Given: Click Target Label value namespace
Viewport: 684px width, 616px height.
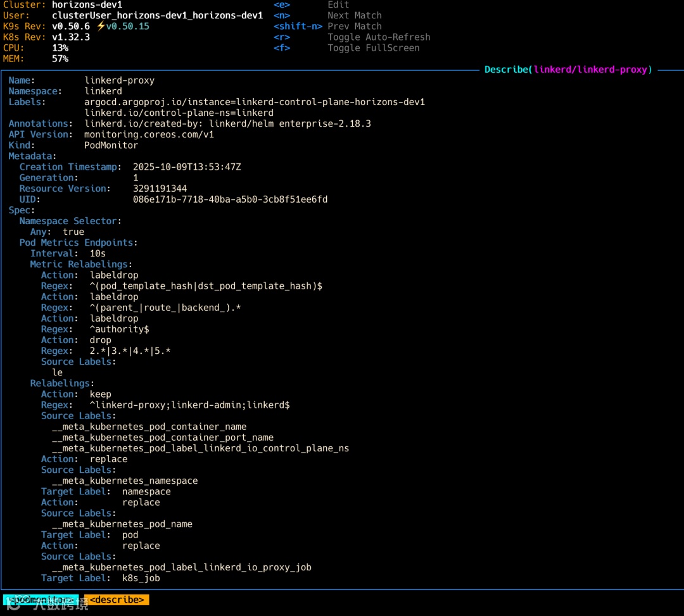Looking at the screenshot, I should tap(146, 492).
